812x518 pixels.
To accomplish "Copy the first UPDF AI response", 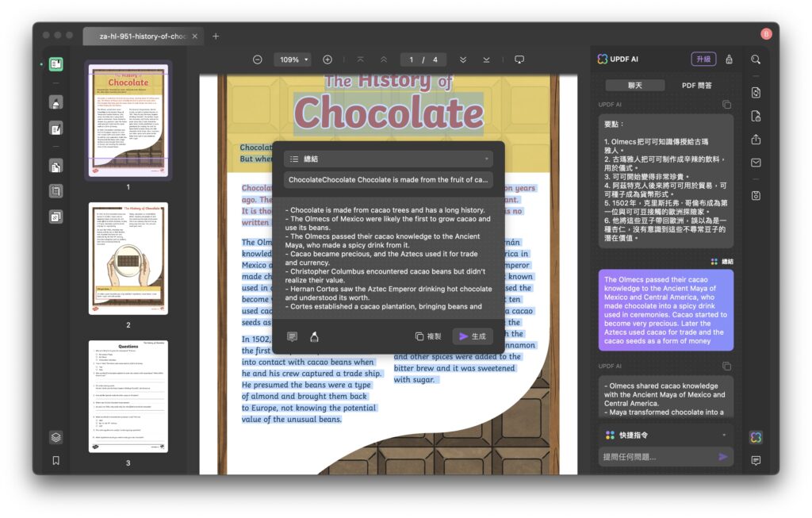I will pyautogui.click(x=726, y=105).
